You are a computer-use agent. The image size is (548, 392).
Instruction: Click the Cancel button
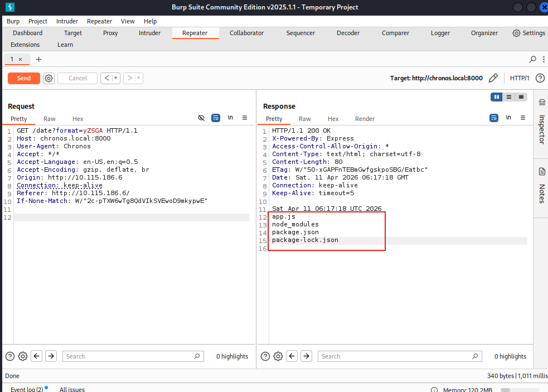click(77, 78)
